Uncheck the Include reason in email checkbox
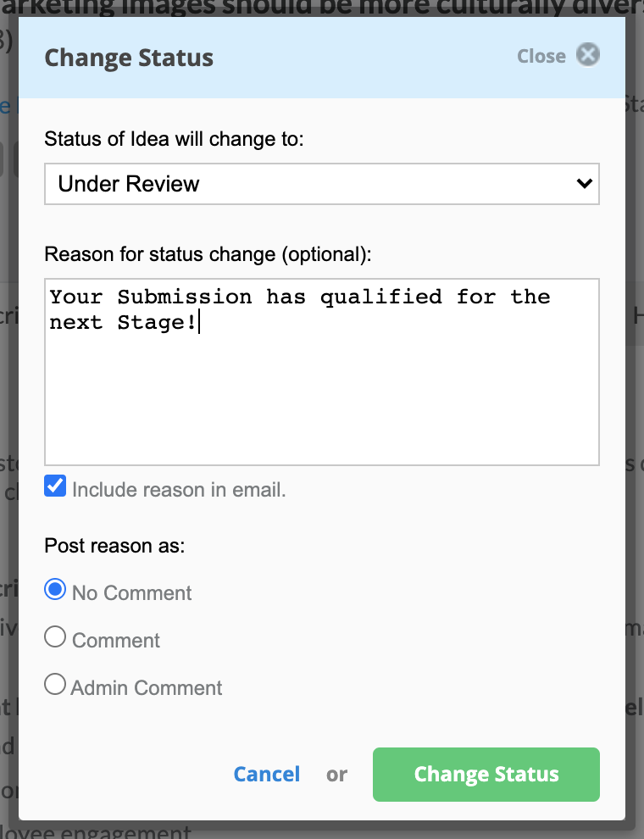 [x=55, y=486]
